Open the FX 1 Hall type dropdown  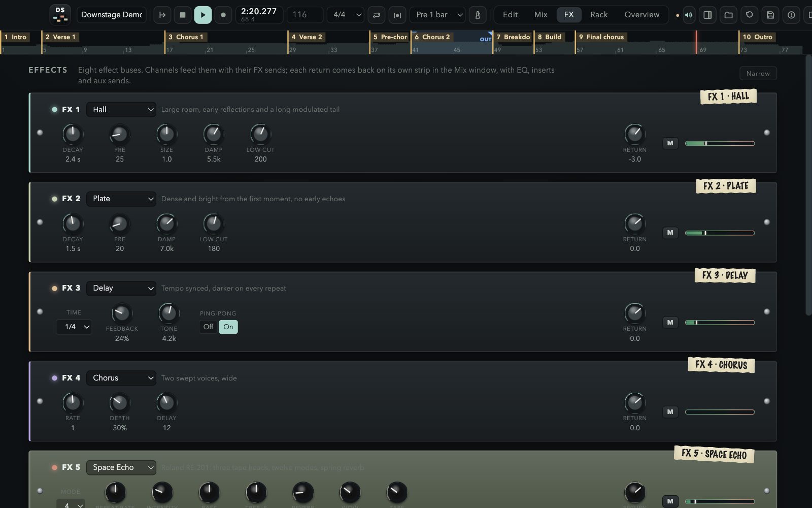pyautogui.click(x=121, y=109)
